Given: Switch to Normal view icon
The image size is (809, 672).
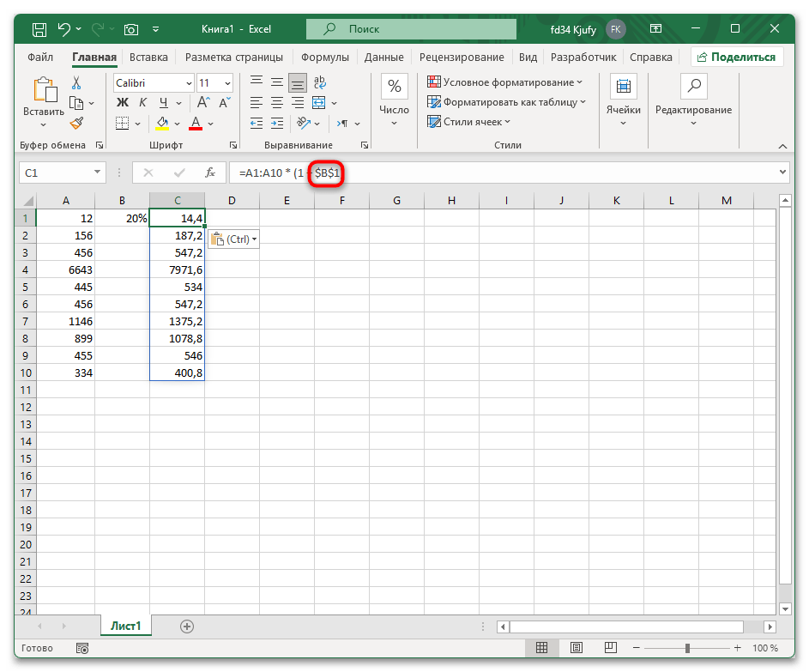Looking at the screenshot, I should pyautogui.click(x=541, y=648).
